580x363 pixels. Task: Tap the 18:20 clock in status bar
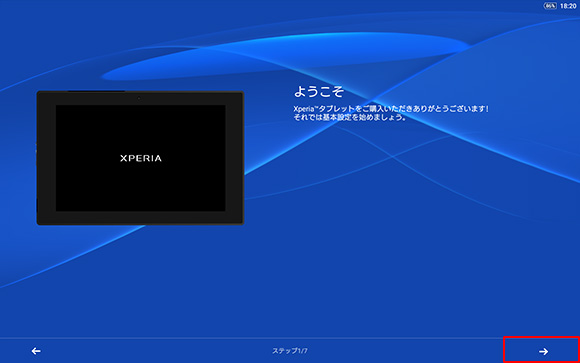[568, 6]
